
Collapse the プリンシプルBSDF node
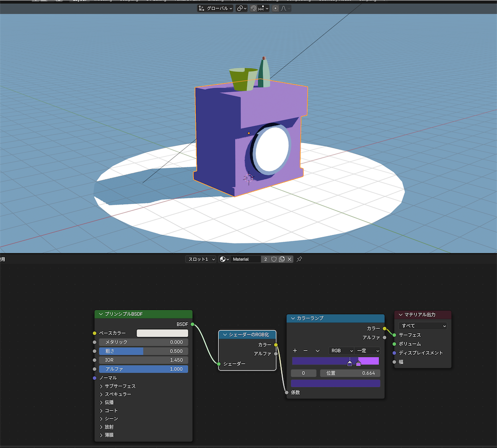coord(101,314)
